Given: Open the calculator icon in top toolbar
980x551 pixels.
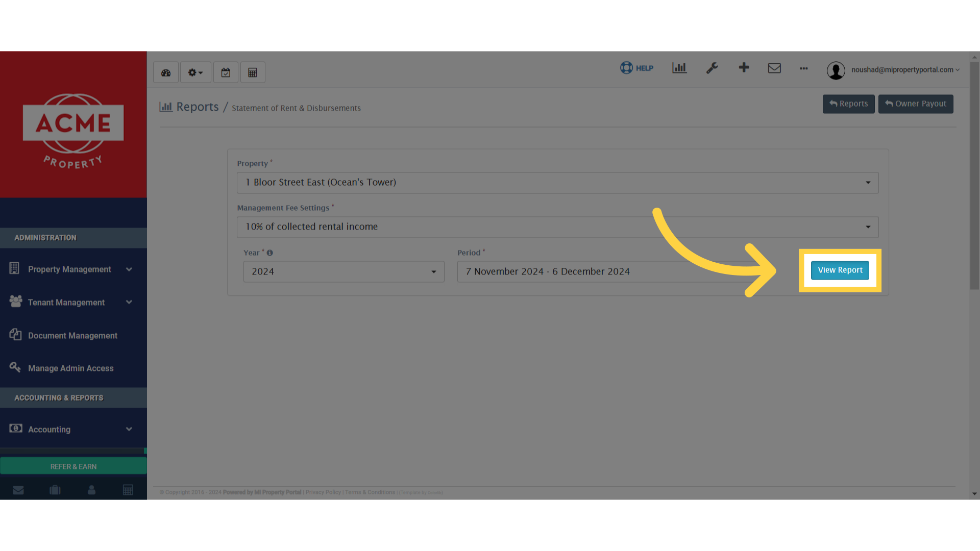Looking at the screenshot, I should 253,72.
